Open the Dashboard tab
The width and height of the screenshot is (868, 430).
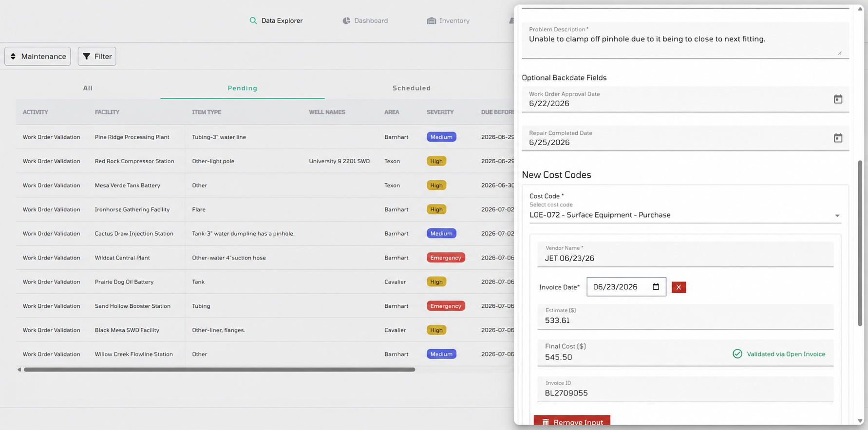tap(365, 20)
